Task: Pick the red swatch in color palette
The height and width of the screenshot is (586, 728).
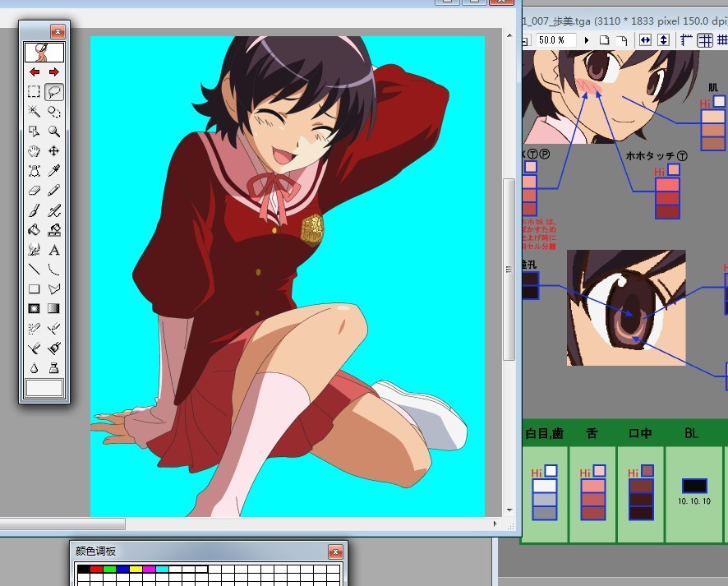Action: [x=95, y=569]
